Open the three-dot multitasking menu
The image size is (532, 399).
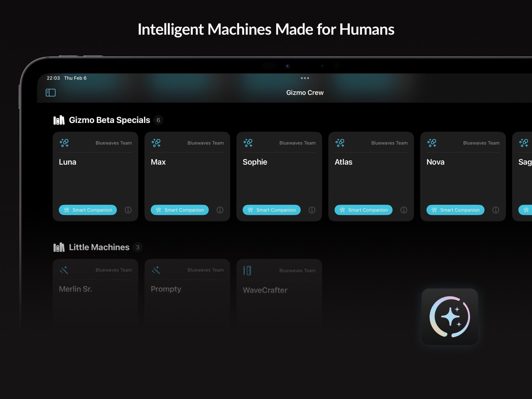click(x=305, y=78)
